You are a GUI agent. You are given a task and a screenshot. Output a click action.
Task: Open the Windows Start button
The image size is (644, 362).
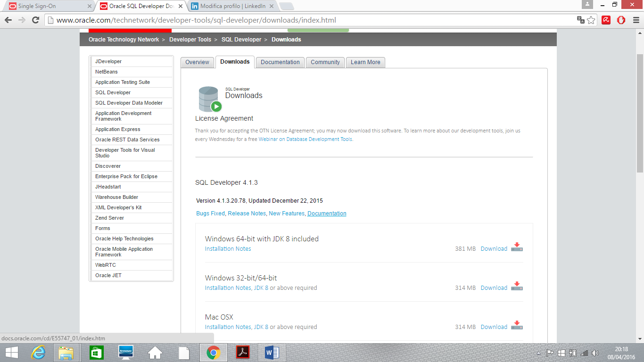click(x=12, y=353)
